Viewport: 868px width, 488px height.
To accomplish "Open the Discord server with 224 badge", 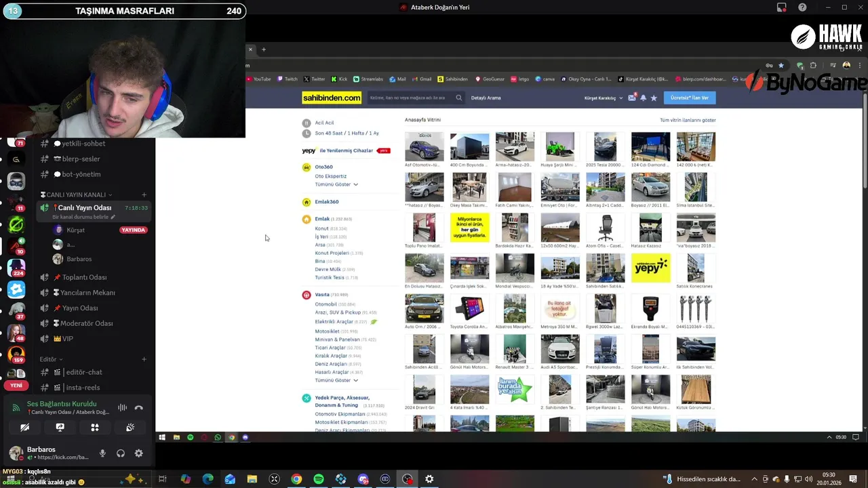I will [16, 268].
